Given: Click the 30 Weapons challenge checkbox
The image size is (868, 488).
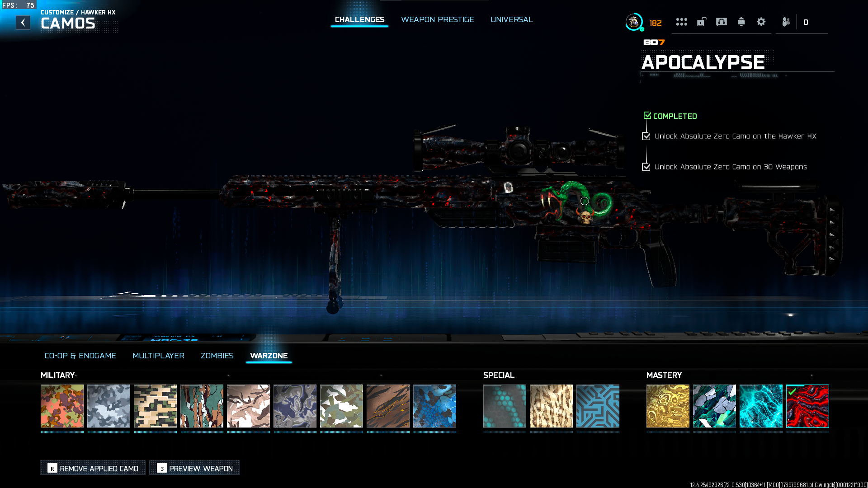Looking at the screenshot, I should coord(646,167).
